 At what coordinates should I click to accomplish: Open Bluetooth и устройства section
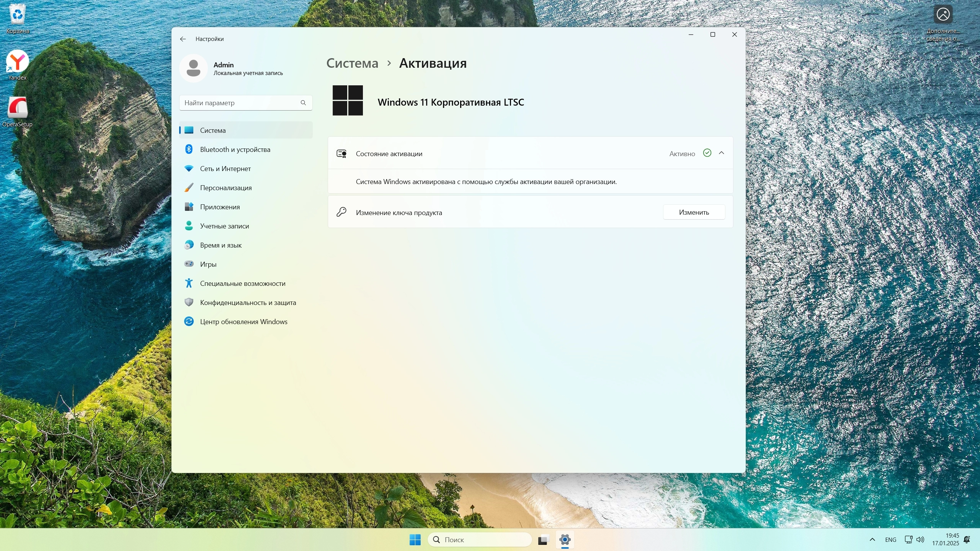(x=235, y=150)
